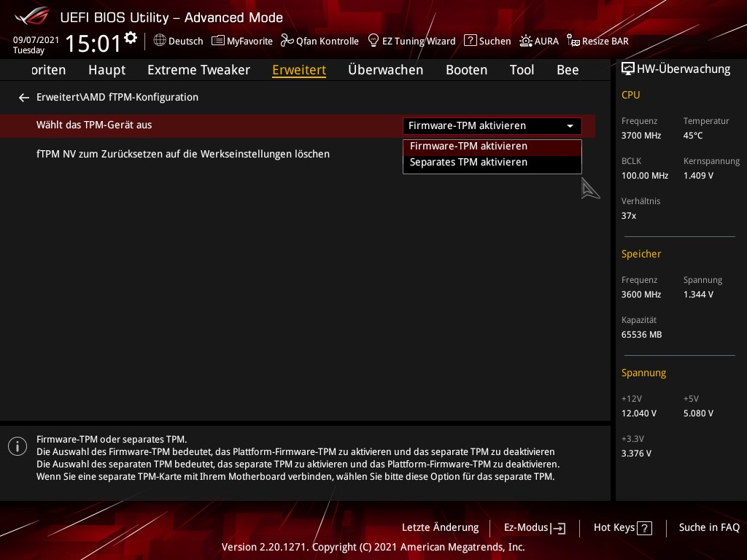Click memory Spannung value 1.344 V
747x560 pixels.
698,295
